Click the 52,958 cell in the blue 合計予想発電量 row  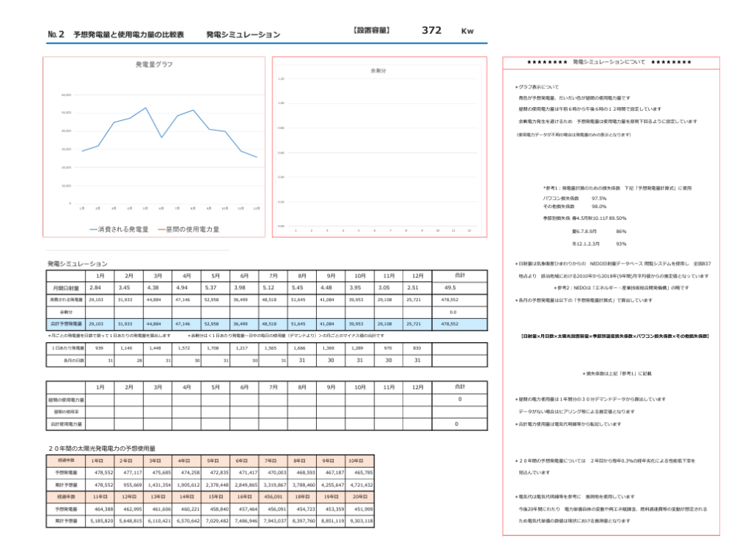(x=214, y=324)
